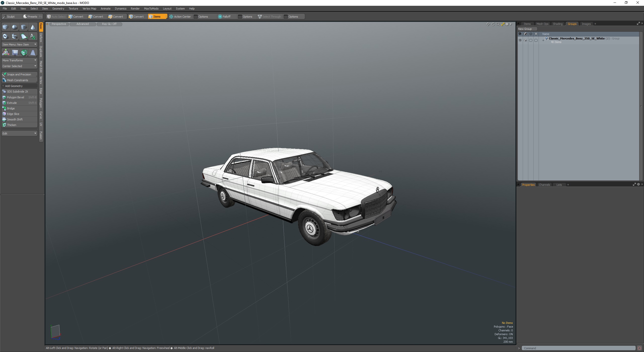The width and height of the screenshot is (644, 352).
Task: Select the Edge Slice tool
Action: tap(13, 114)
